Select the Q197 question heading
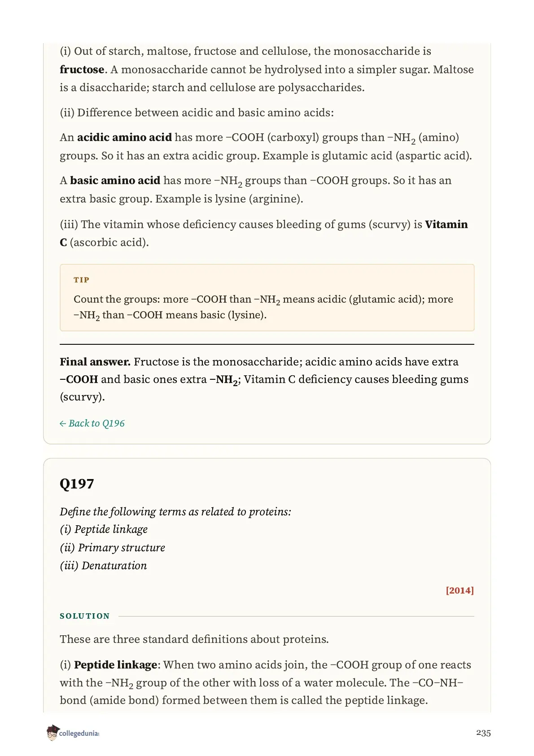The width and height of the screenshot is (534, 756). point(77,483)
